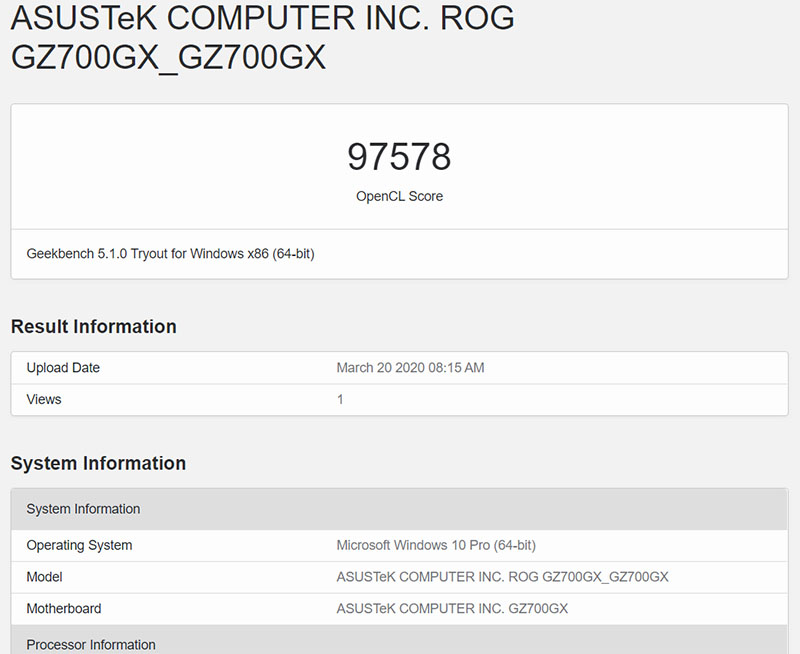Image resolution: width=800 pixels, height=654 pixels.
Task: Click the 'OpenCL Score' label
Action: click(399, 196)
